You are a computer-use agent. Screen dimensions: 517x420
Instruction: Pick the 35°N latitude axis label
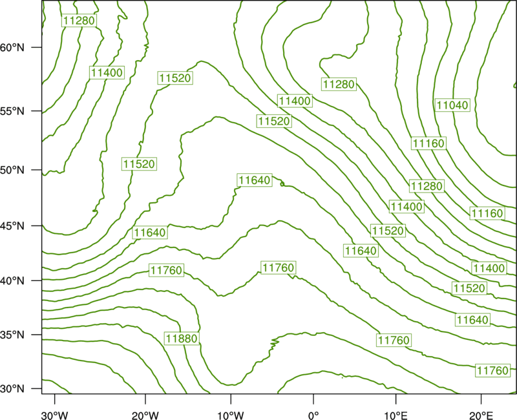(x=12, y=335)
